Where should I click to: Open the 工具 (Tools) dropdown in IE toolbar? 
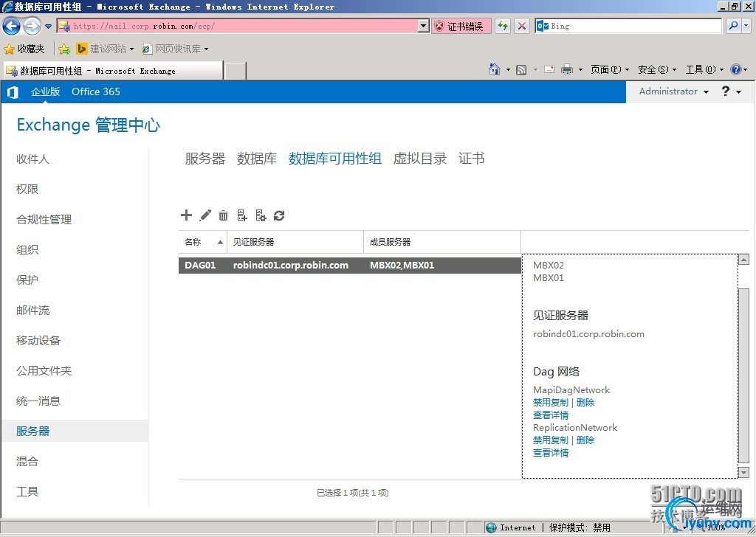coord(704,69)
